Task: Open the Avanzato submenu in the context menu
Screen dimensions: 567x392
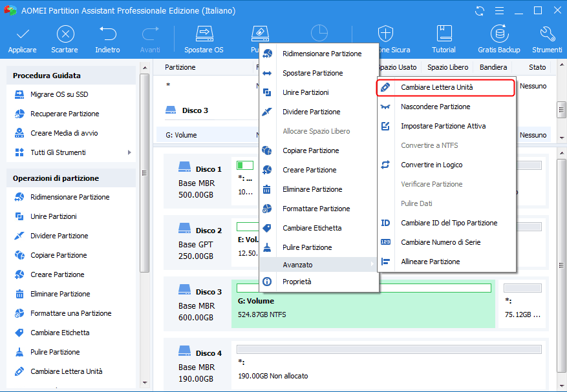Action: click(319, 265)
